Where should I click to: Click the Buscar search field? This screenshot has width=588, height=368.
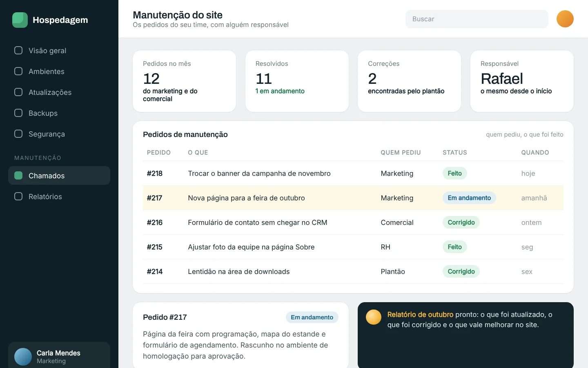[477, 19]
